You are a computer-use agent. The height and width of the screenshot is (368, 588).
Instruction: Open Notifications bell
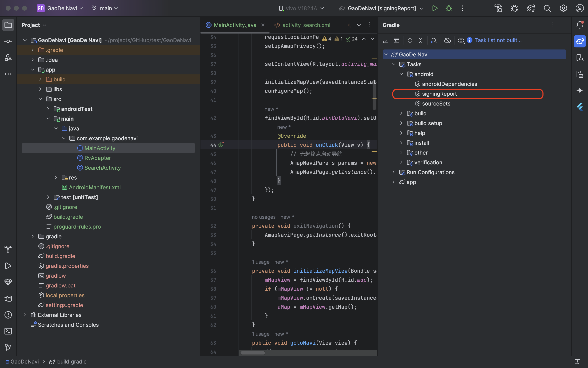pyautogui.click(x=580, y=25)
